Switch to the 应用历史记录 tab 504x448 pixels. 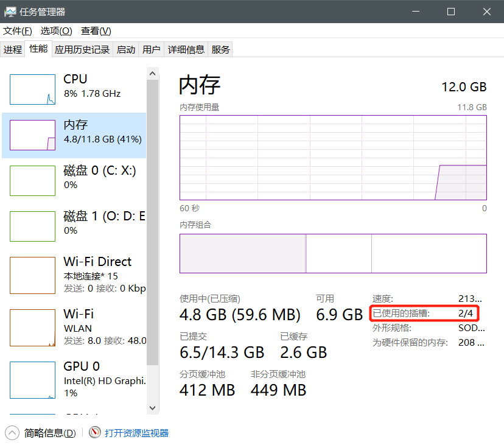click(82, 49)
